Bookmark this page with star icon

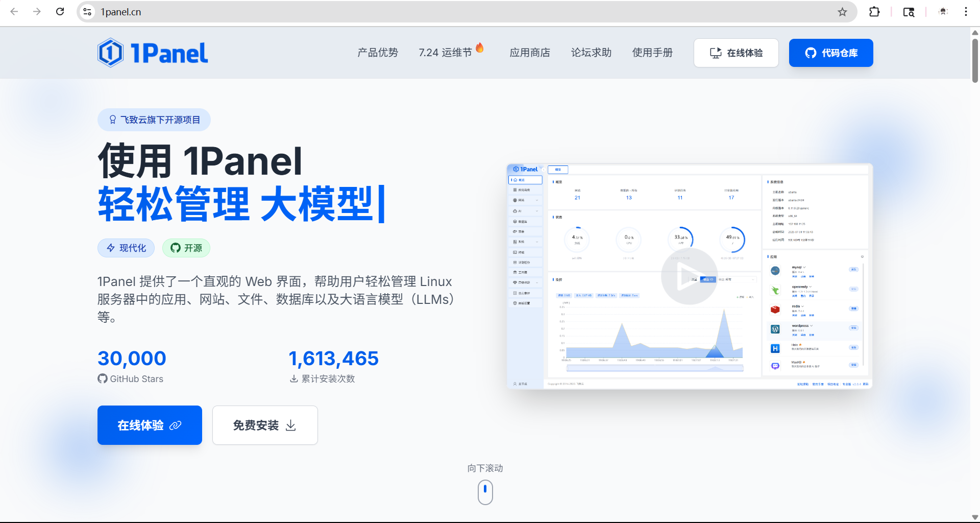tap(842, 12)
